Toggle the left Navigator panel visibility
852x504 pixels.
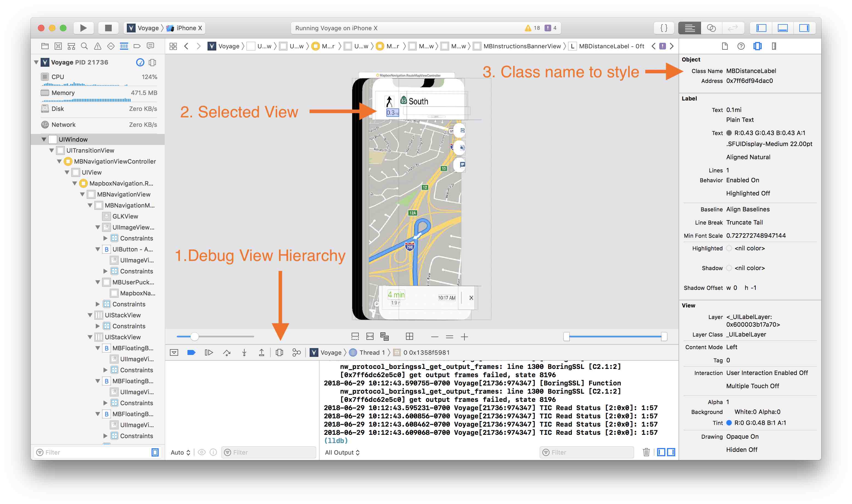(761, 28)
